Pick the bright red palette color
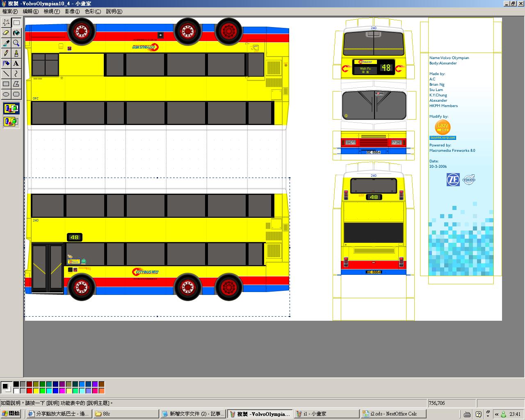Viewport: 525px width, 420px height. click(29, 390)
